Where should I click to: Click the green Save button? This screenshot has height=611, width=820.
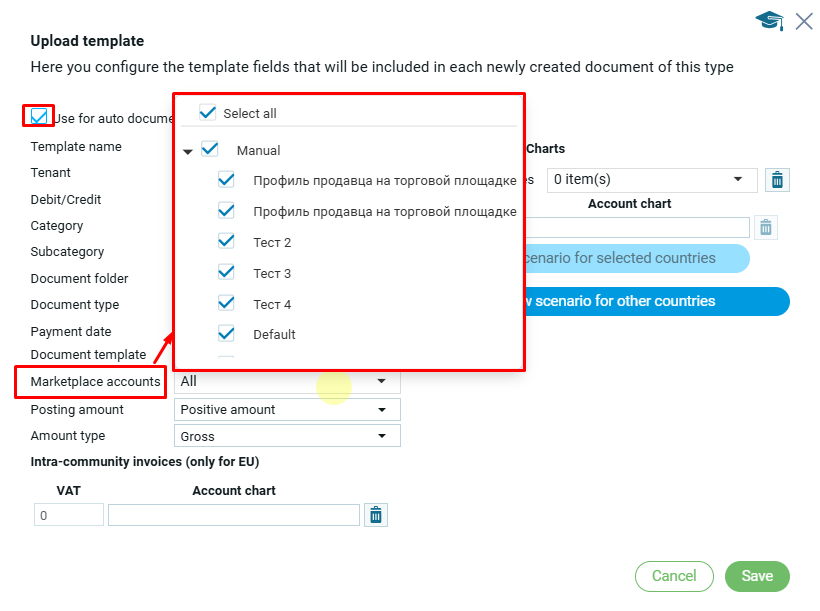[x=757, y=576]
